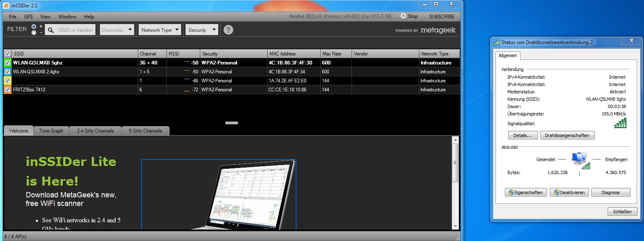Viewport: 644px width, 241px height.
Task: Click the Realtek 8821AE adapter name
Action: (x=341, y=16)
